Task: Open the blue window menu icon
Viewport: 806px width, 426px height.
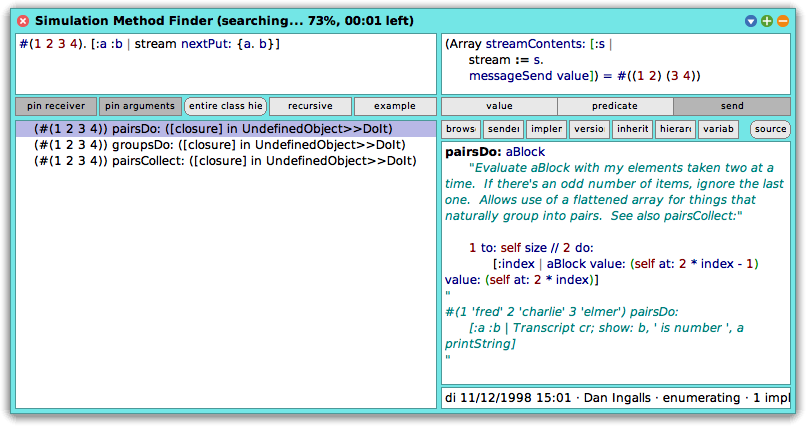Action: [750, 21]
